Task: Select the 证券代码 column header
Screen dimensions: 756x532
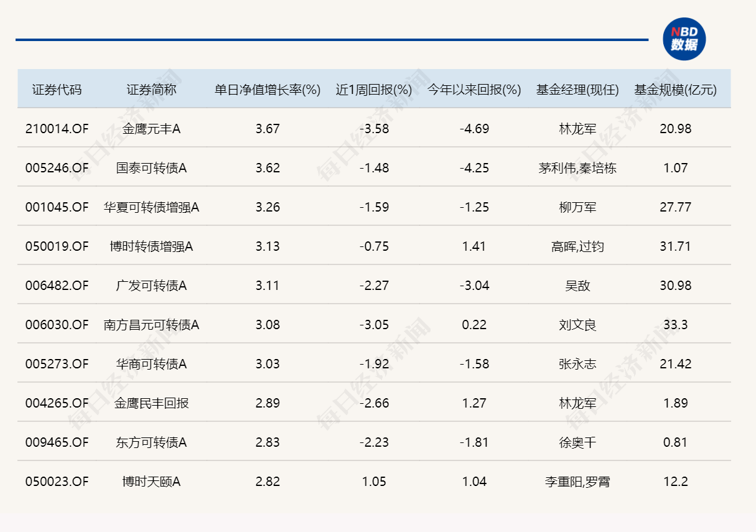Action: pos(57,90)
